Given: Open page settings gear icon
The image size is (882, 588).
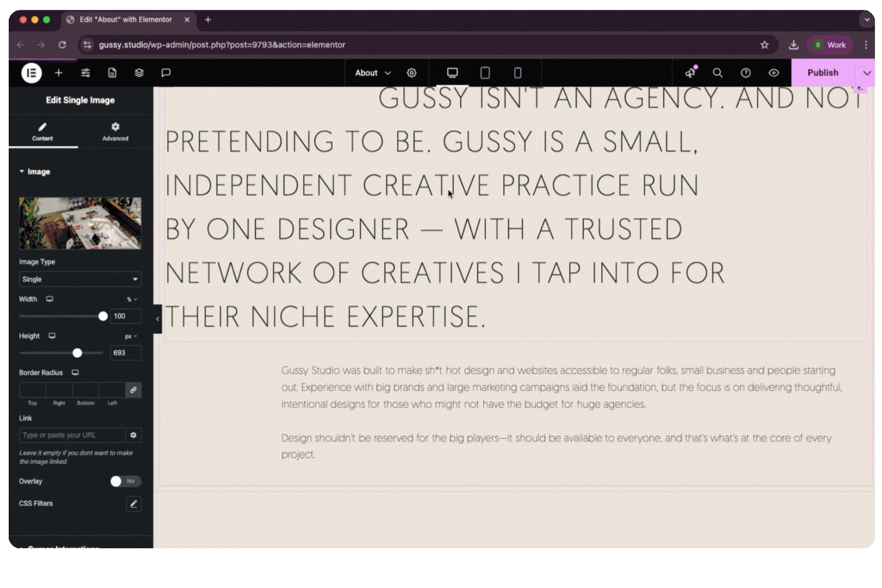Looking at the screenshot, I should pyautogui.click(x=412, y=73).
